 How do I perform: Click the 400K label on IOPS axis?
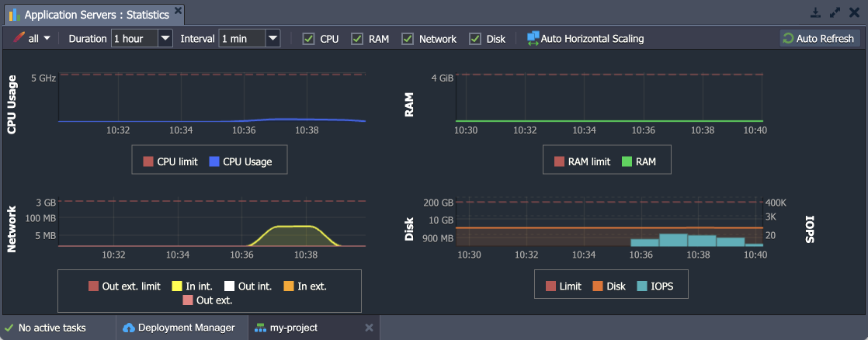coord(776,202)
